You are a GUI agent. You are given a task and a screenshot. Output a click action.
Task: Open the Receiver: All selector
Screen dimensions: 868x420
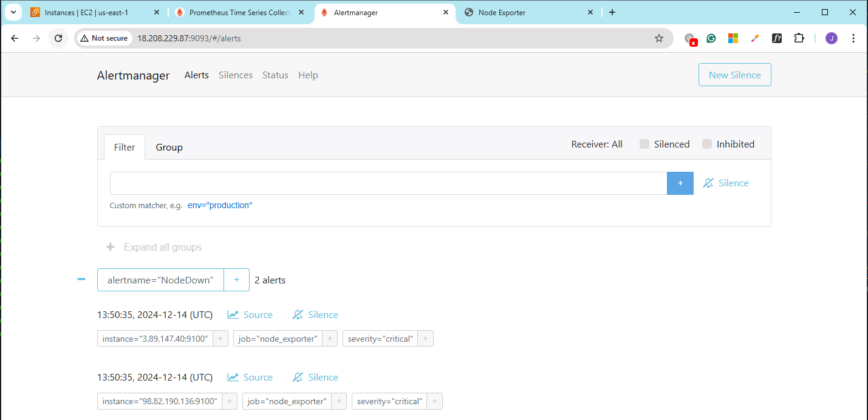point(596,144)
